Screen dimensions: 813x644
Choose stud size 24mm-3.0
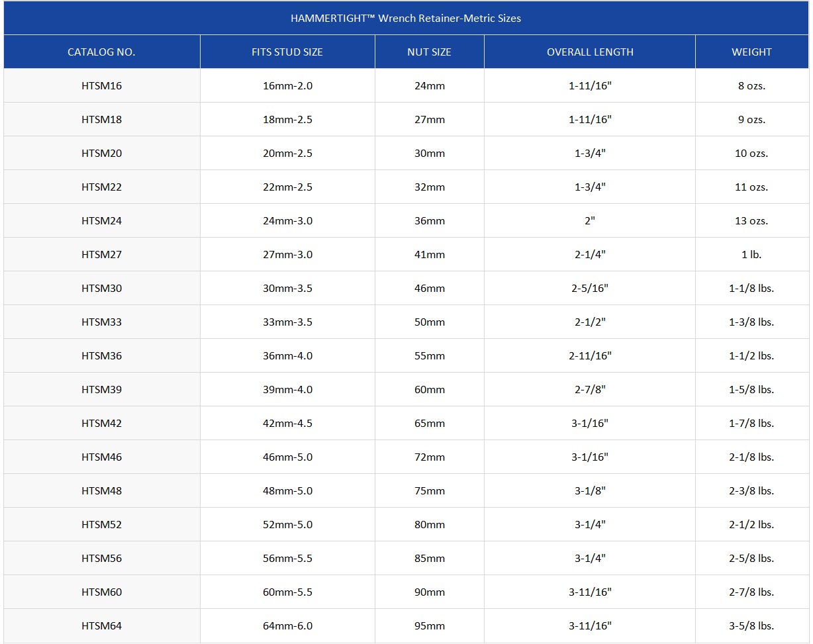287,221
